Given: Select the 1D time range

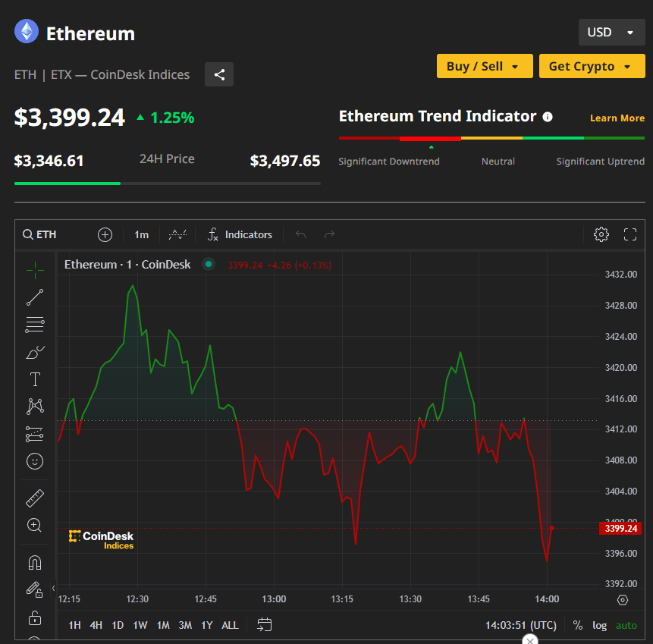Looking at the screenshot, I should [x=118, y=625].
